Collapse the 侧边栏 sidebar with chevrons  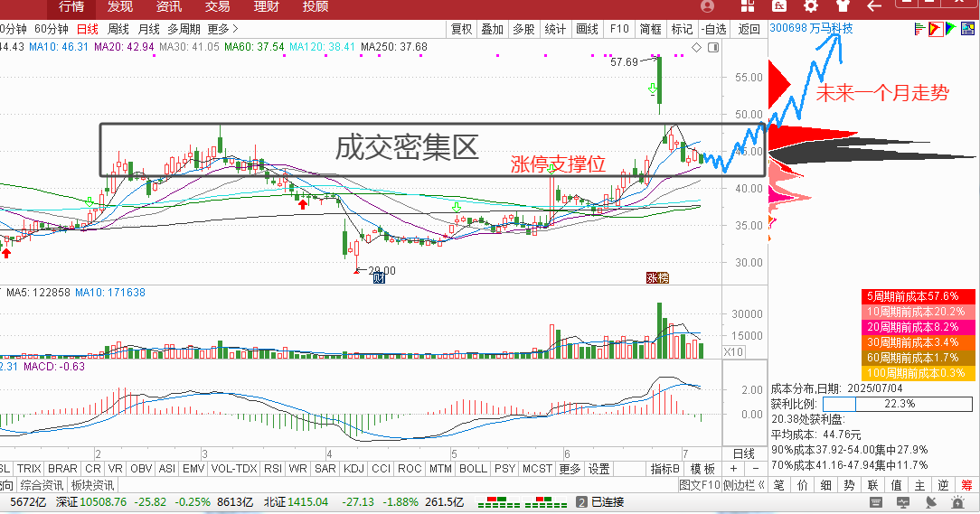pyautogui.click(x=744, y=485)
